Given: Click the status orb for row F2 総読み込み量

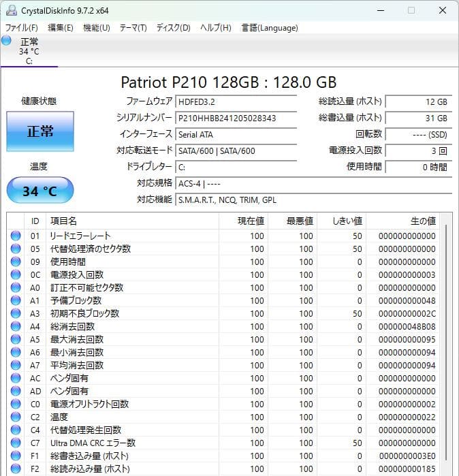Looking at the screenshot, I should [16, 469].
